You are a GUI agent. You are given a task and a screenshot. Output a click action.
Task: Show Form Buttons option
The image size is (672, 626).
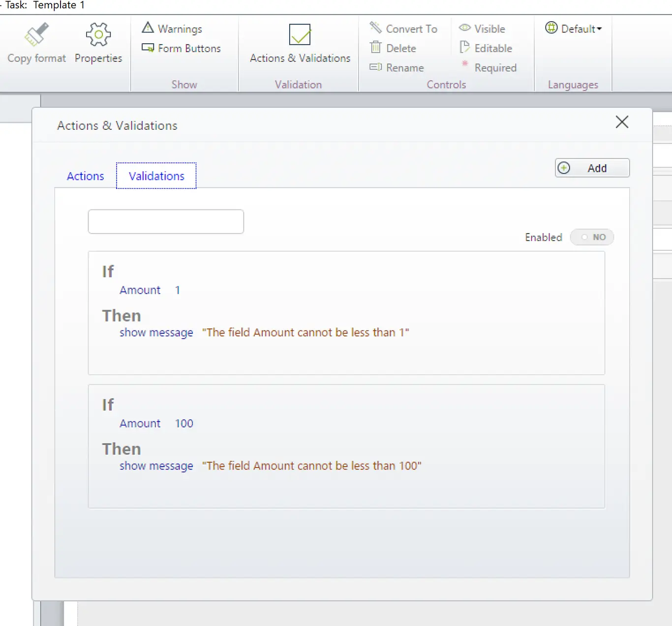(x=182, y=48)
